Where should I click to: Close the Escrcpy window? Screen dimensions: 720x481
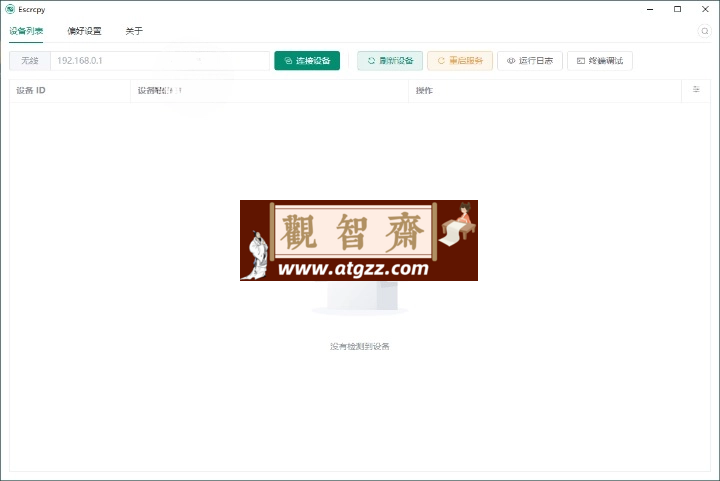point(705,9)
